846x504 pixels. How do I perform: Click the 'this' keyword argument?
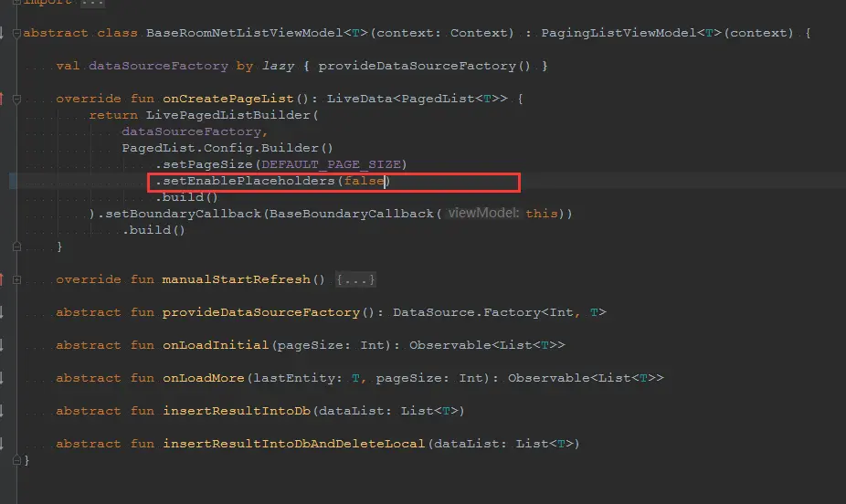click(x=542, y=214)
